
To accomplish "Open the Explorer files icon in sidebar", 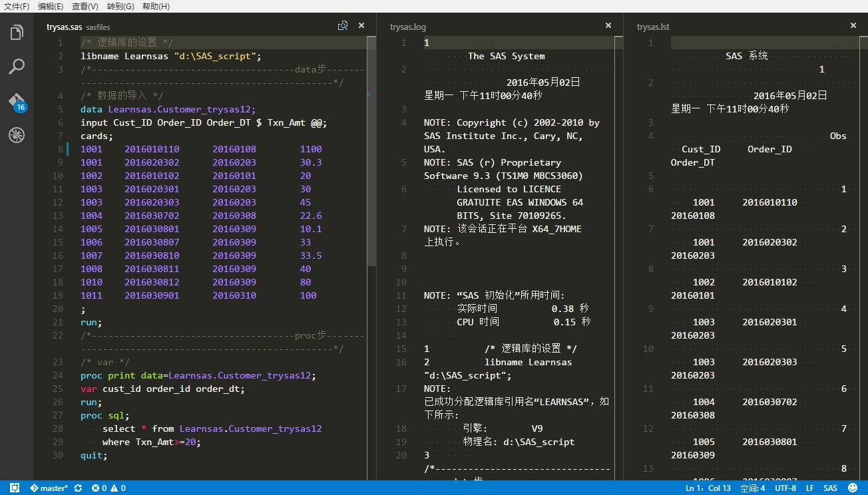I will click(x=17, y=32).
